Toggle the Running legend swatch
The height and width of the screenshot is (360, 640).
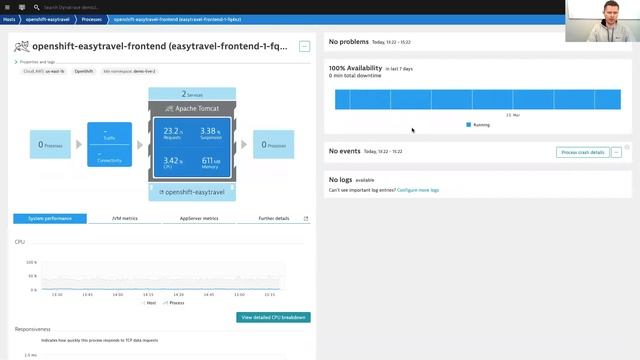pyautogui.click(x=469, y=124)
